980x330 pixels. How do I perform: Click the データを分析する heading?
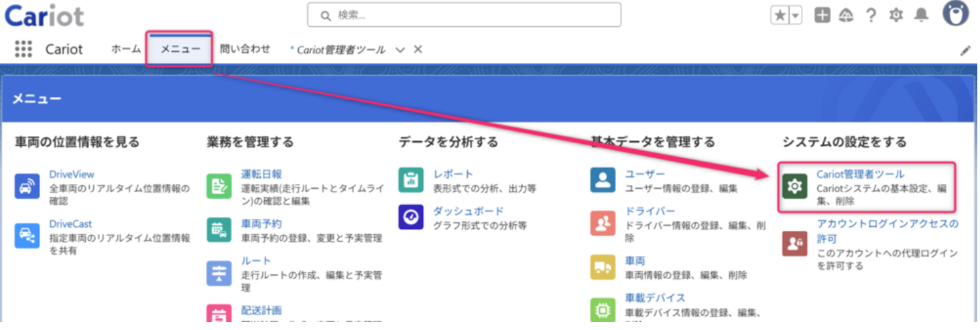pos(448,142)
